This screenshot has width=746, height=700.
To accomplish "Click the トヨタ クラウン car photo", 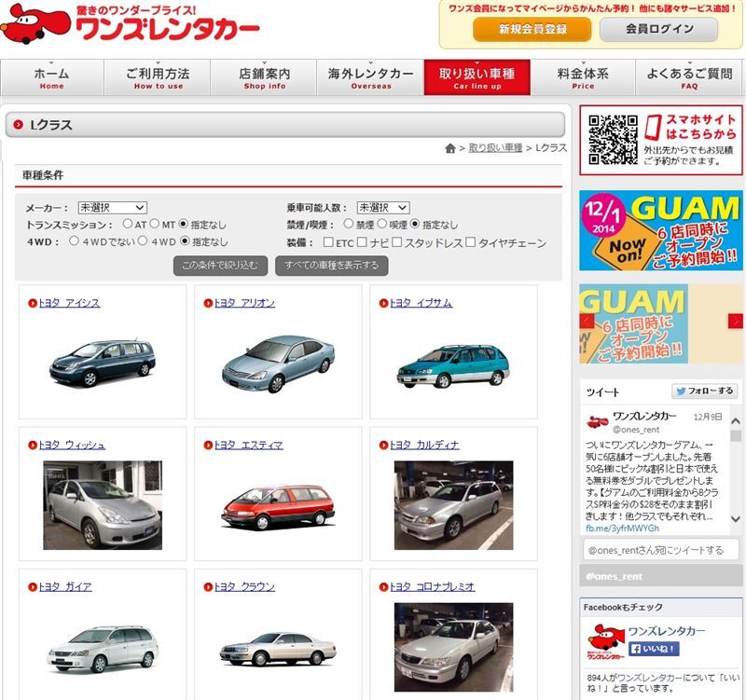I will point(278,649).
